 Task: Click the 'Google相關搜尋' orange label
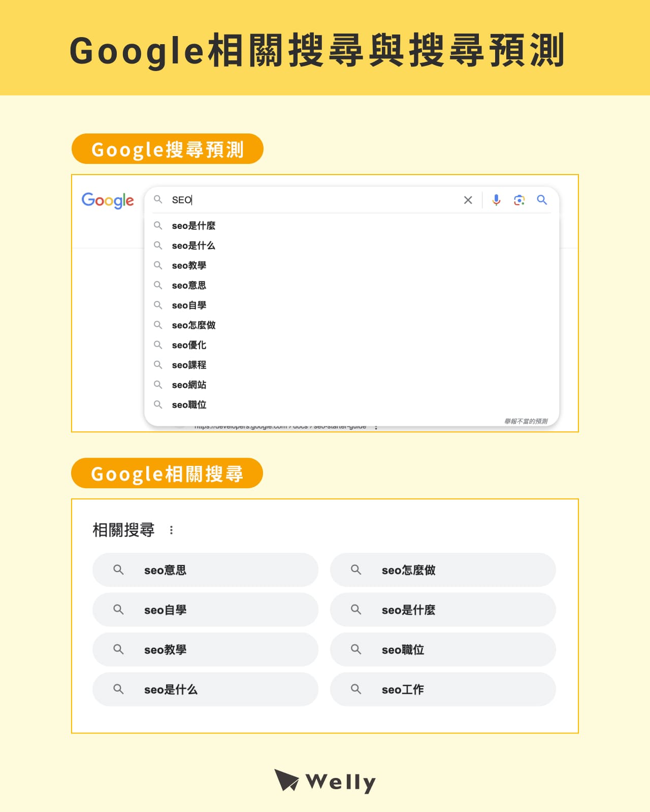[167, 473]
